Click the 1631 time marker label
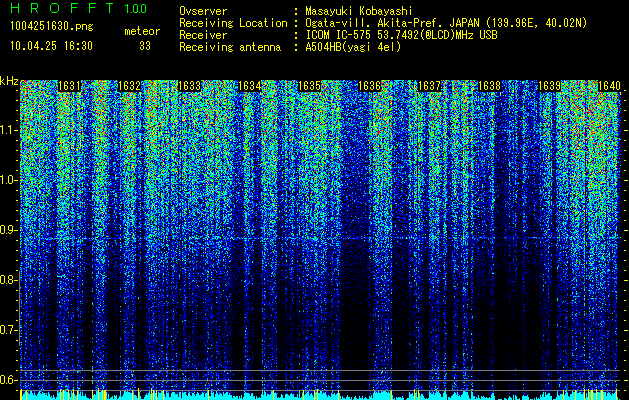The image size is (629, 400). click(69, 86)
